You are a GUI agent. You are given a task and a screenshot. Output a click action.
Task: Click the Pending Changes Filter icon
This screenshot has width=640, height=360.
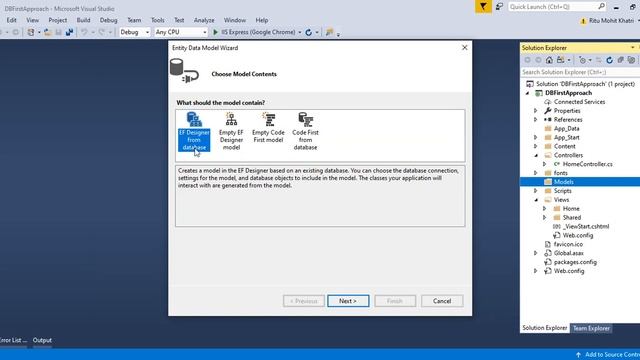click(582, 60)
